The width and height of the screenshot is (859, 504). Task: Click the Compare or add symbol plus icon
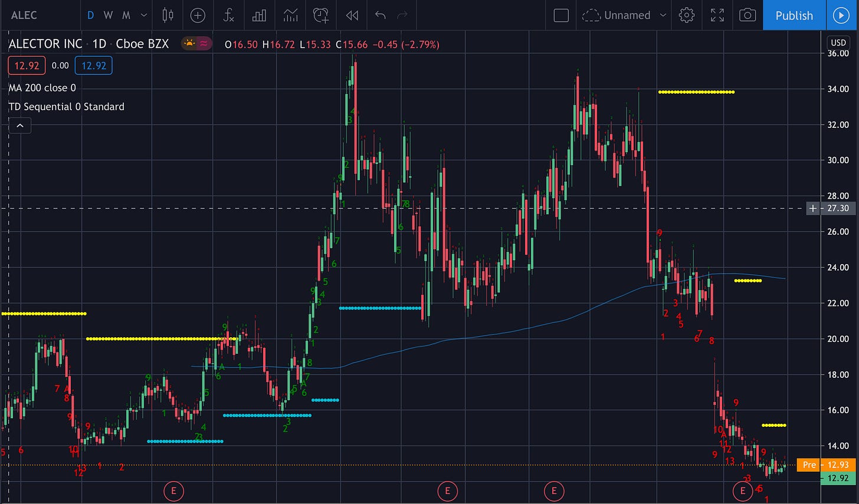[x=198, y=15]
